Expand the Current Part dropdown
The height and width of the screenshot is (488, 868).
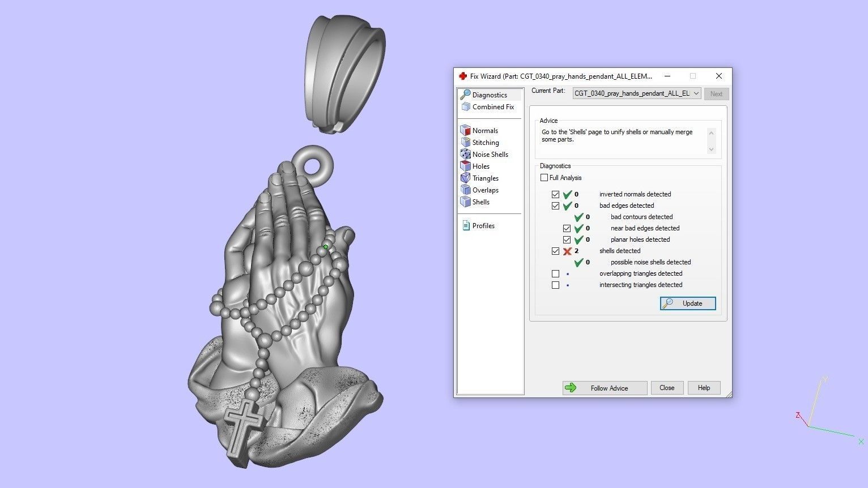coord(696,93)
